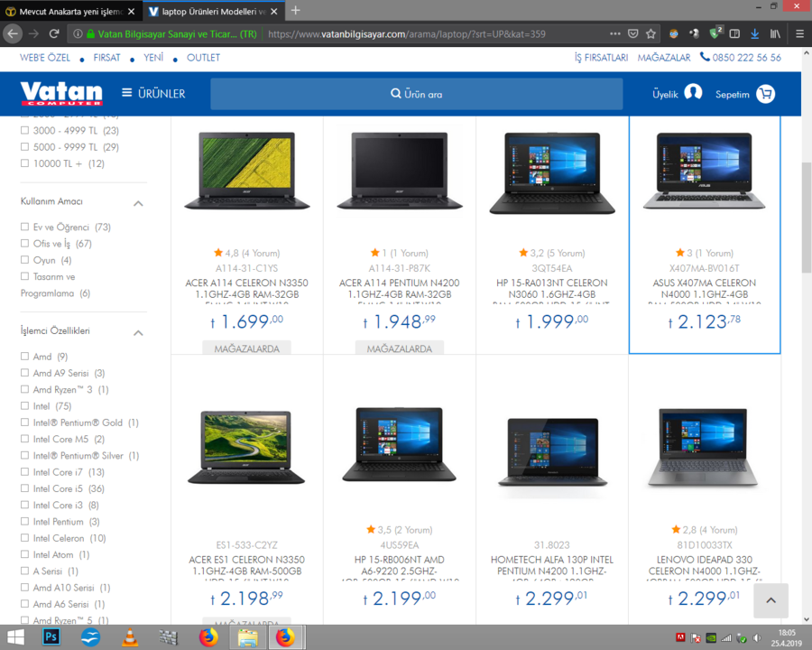Click the volume speaker icon in system tray
Image resolution: width=812 pixels, height=650 pixels.
coord(757,637)
